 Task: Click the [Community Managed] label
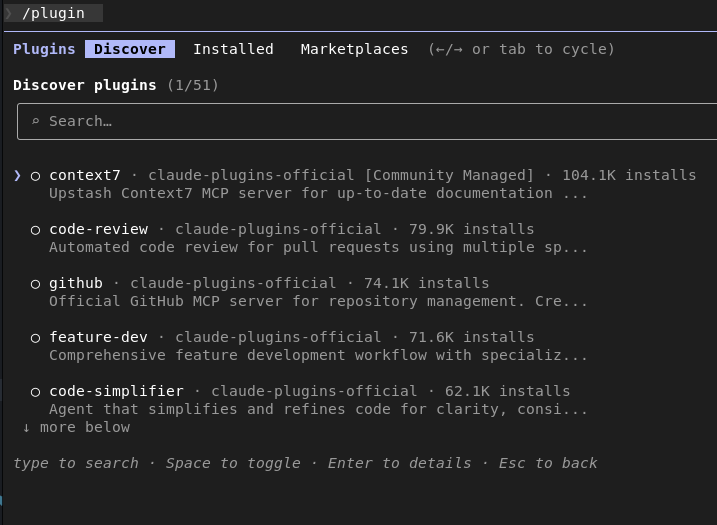click(x=449, y=175)
